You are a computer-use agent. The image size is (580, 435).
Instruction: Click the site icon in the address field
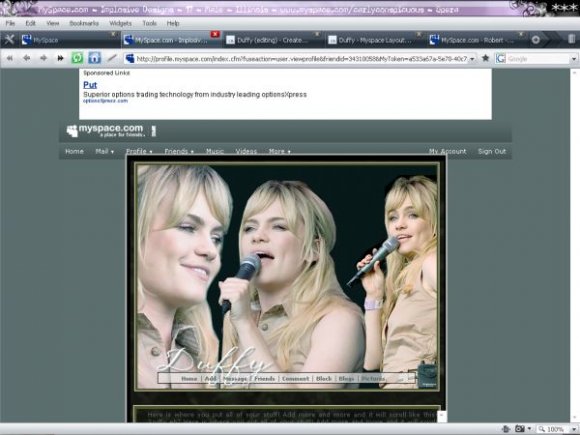coord(129,58)
